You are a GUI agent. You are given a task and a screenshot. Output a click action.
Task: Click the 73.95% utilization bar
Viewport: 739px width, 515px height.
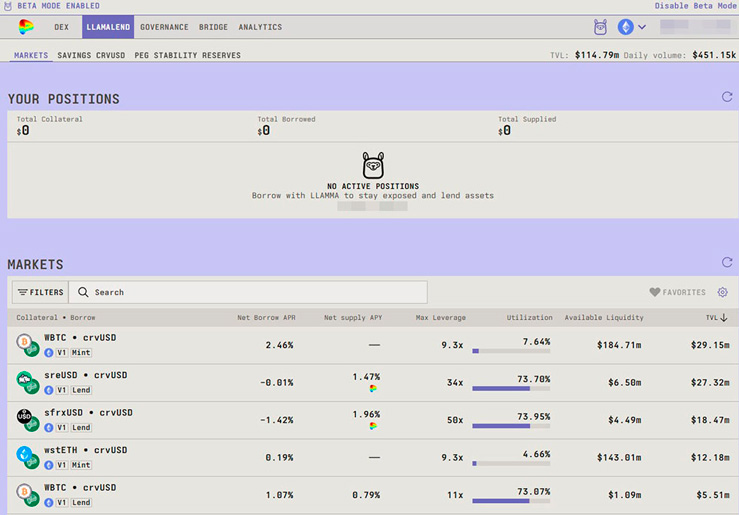click(x=511, y=426)
